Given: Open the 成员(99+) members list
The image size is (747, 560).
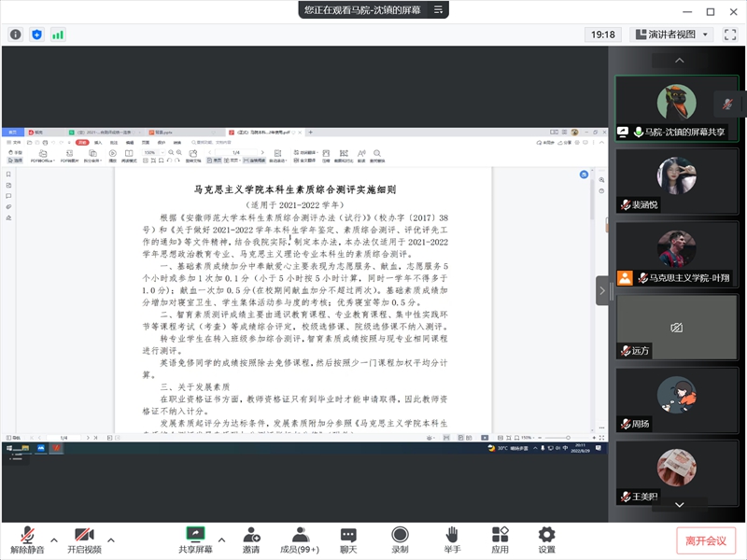Looking at the screenshot, I should 300,540.
